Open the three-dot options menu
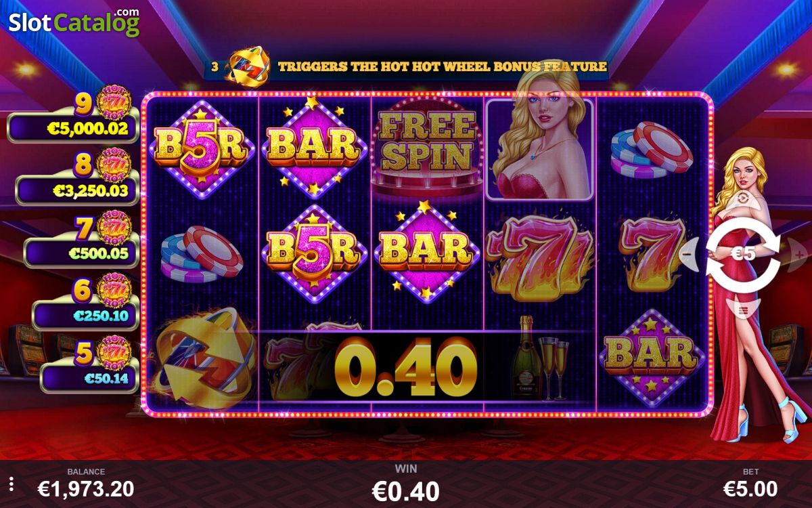 tap(11, 484)
